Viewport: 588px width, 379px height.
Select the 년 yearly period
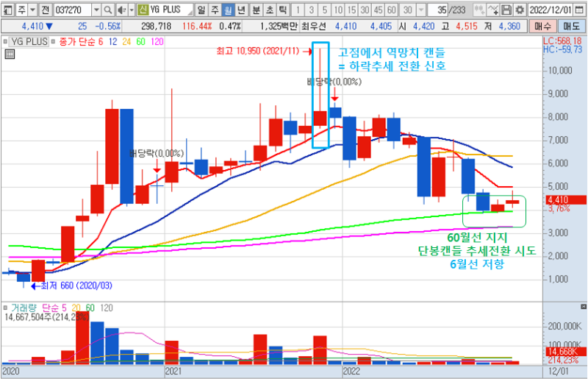tap(242, 10)
